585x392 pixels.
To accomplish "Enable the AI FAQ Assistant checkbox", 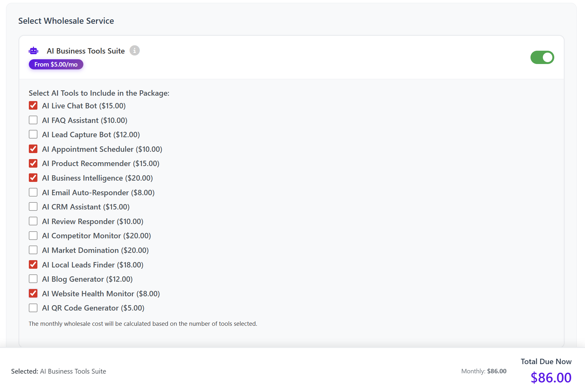I will tap(33, 120).
